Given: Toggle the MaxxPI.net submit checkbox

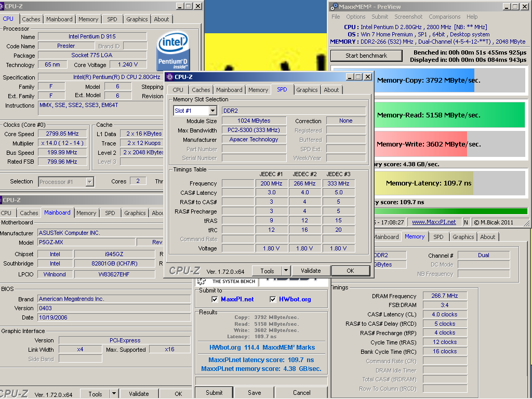Looking at the screenshot, I should click(215, 299).
